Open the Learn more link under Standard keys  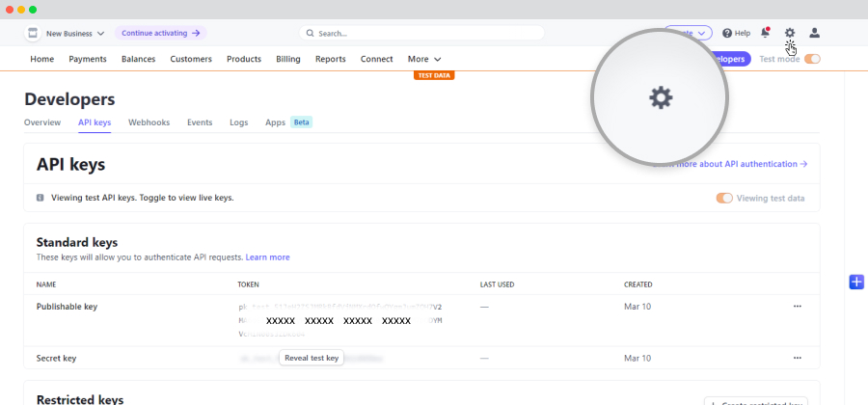[x=267, y=257]
